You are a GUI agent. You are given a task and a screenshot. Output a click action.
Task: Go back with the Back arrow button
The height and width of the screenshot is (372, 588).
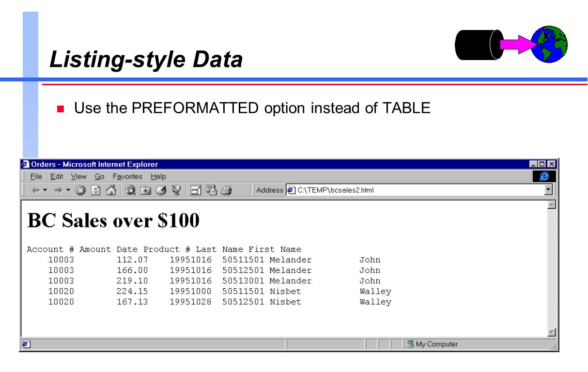coord(36,190)
